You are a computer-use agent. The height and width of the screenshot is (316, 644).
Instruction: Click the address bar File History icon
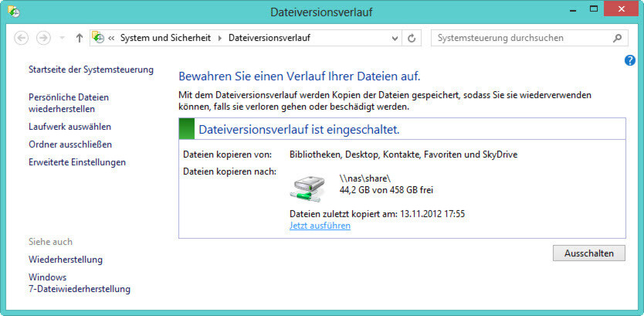click(x=99, y=37)
